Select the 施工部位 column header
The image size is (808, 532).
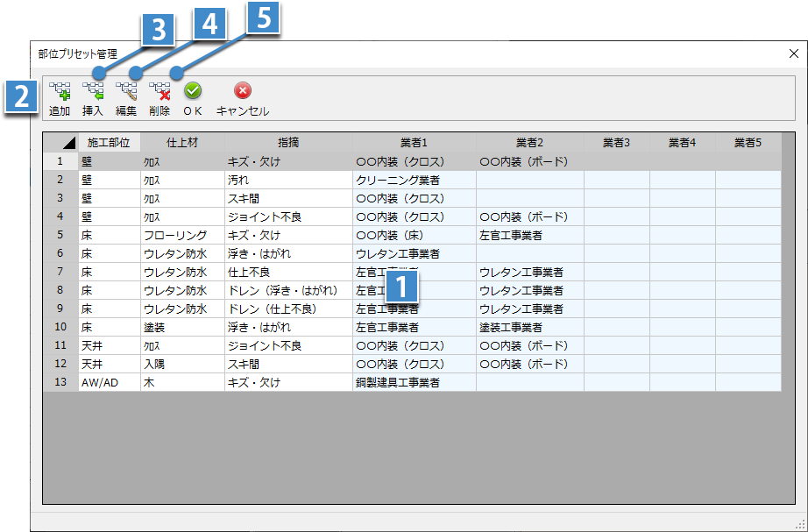[x=109, y=143]
